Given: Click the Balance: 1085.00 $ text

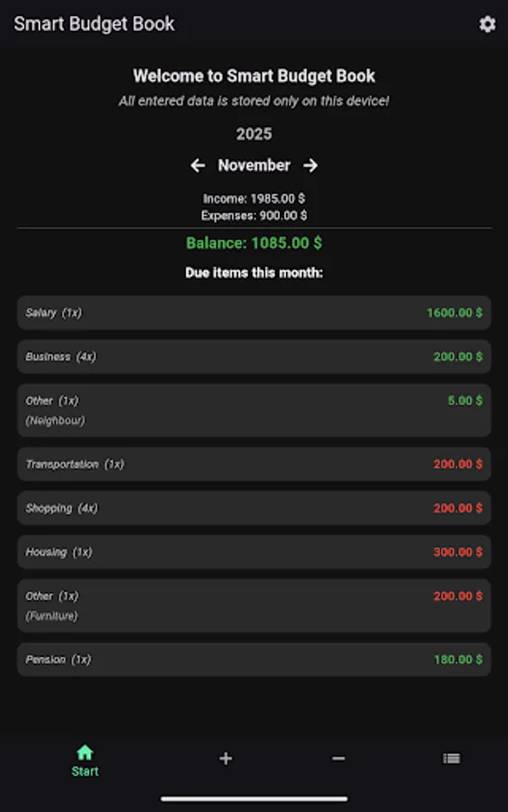Looking at the screenshot, I should coord(254,243).
